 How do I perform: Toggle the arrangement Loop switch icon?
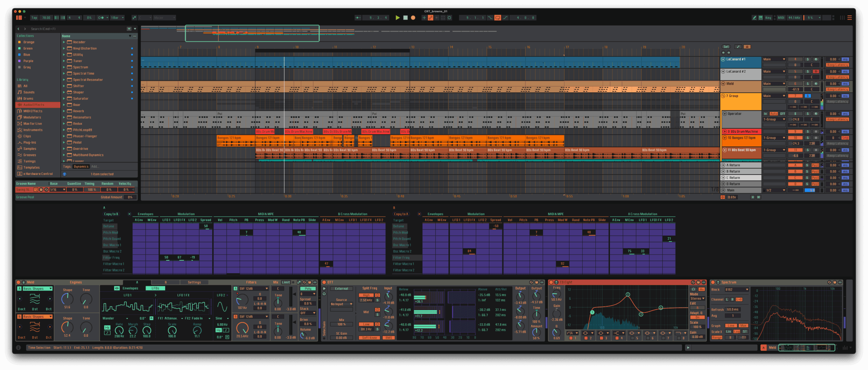(x=497, y=18)
